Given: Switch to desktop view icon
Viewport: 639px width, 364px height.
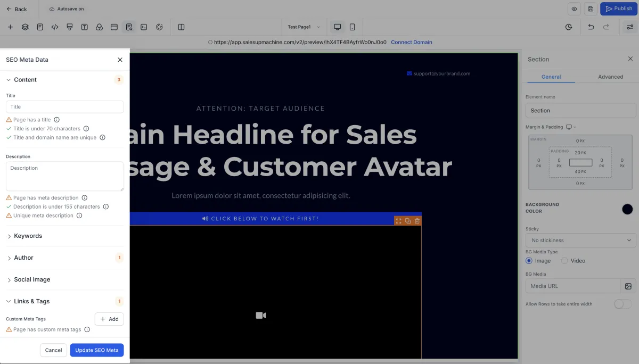Looking at the screenshot, I should pos(337,27).
